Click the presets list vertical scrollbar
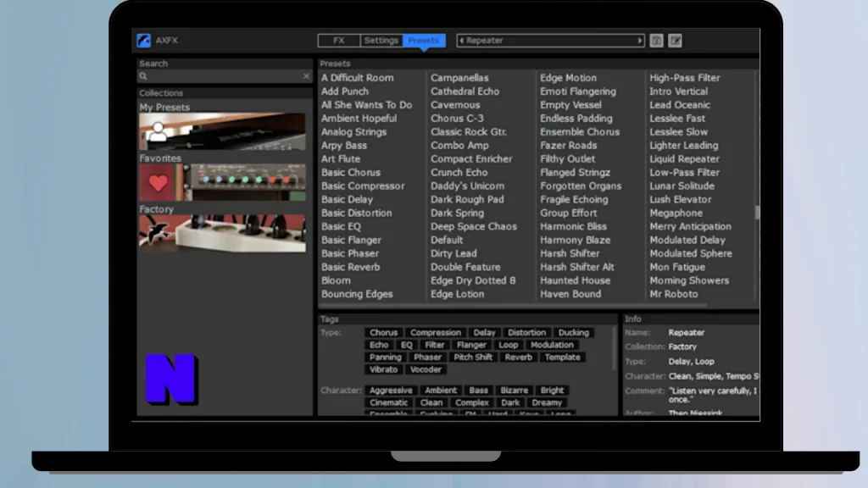The width and height of the screenshot is (868, 488). click(757, 213)
